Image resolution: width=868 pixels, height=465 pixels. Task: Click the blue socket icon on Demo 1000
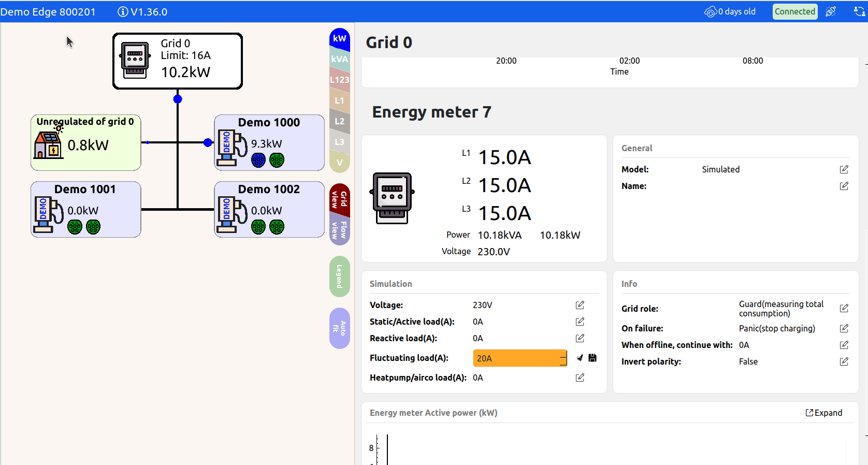258,160
